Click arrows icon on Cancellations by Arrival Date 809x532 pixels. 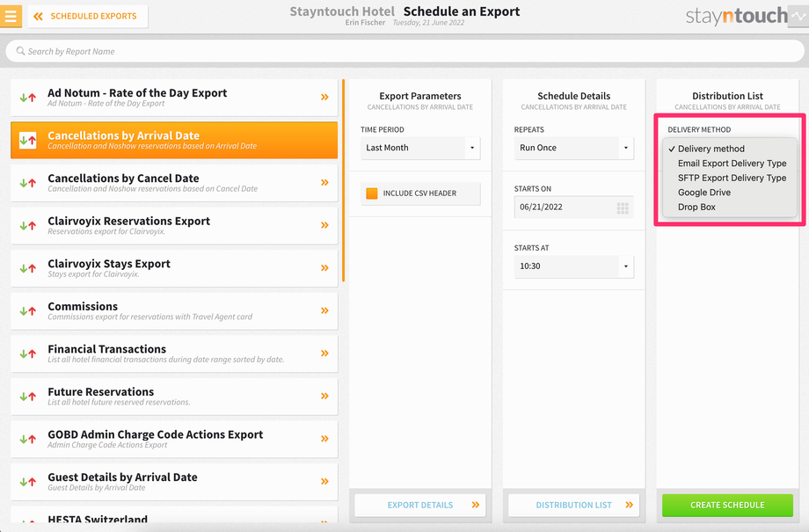pos(28,140)
